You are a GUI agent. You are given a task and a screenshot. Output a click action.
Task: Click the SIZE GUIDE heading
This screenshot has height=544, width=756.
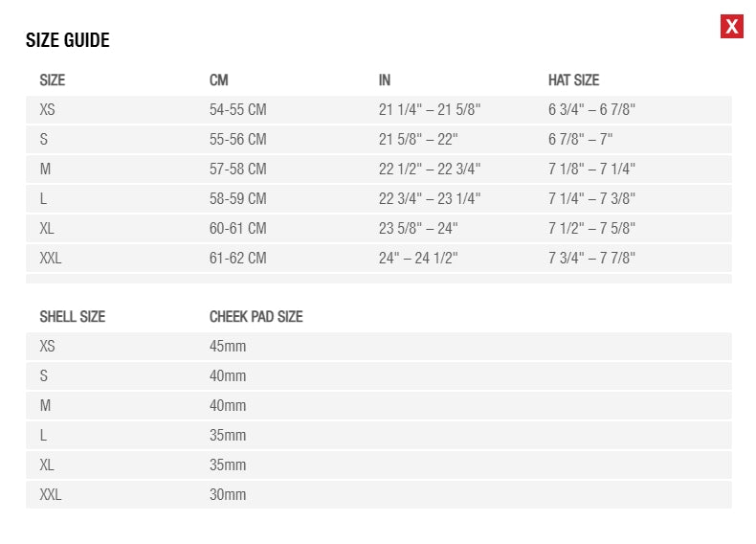pyautogui.click(x=68, y=40)
